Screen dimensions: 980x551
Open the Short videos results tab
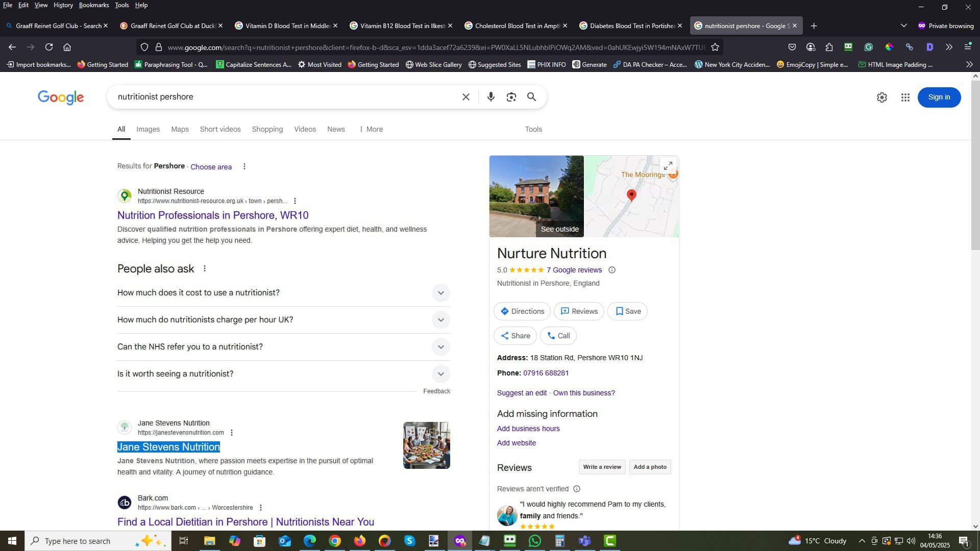(x=220, y=129)
